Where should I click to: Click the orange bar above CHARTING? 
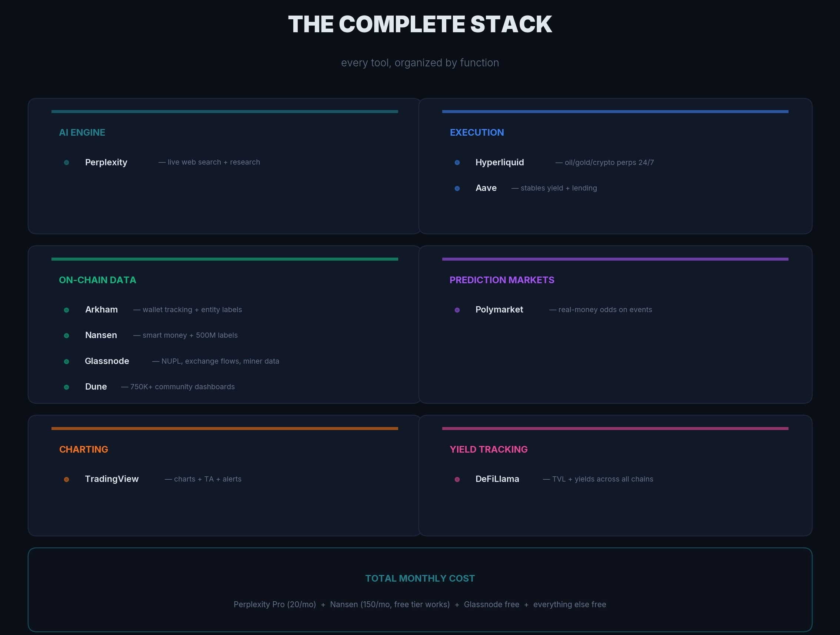[x=224, y=429]
